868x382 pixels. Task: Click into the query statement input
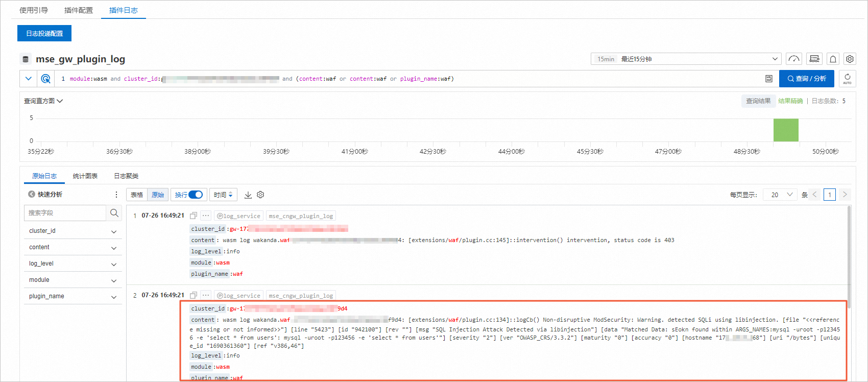(x=408, y=79)
